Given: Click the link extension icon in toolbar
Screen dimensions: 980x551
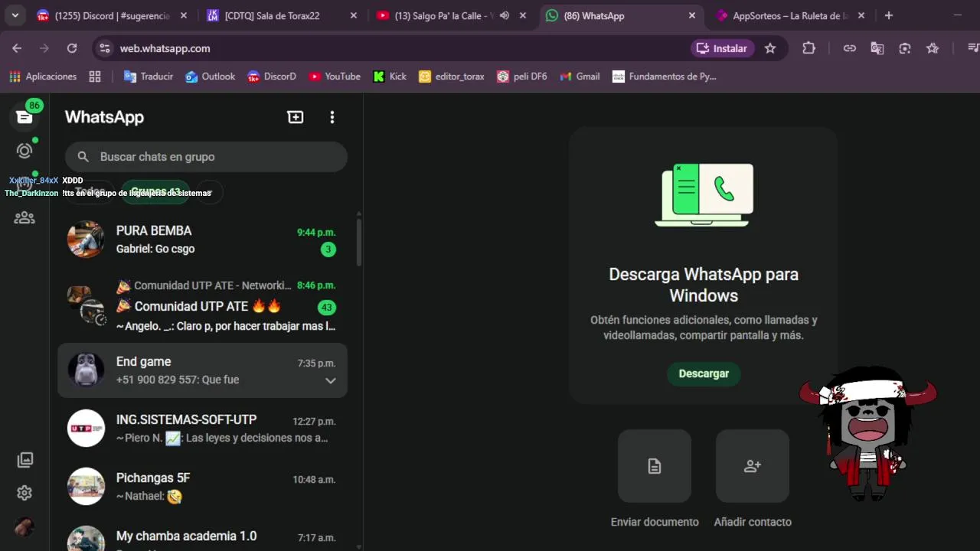Looking at the screenshot, I should [x=850, y=48].
